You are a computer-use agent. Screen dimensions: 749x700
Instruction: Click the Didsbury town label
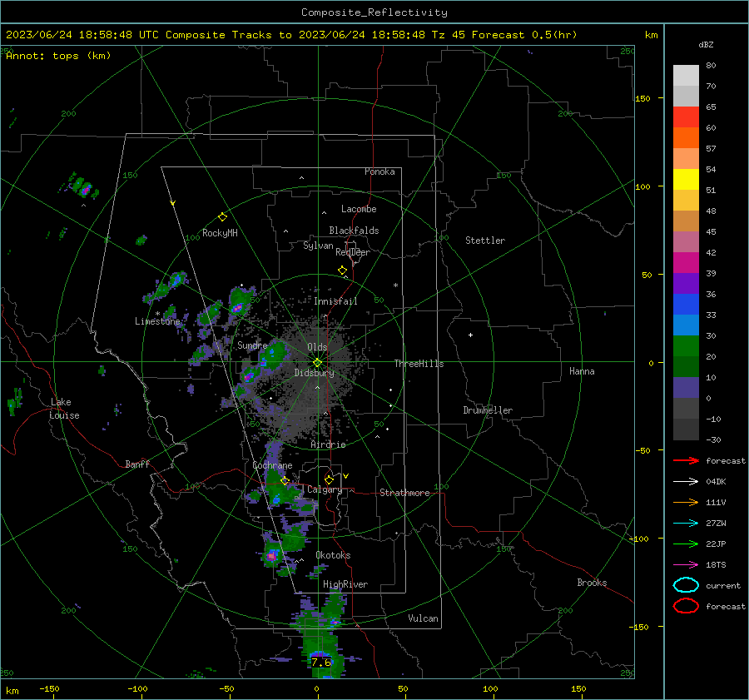point(315,373)
